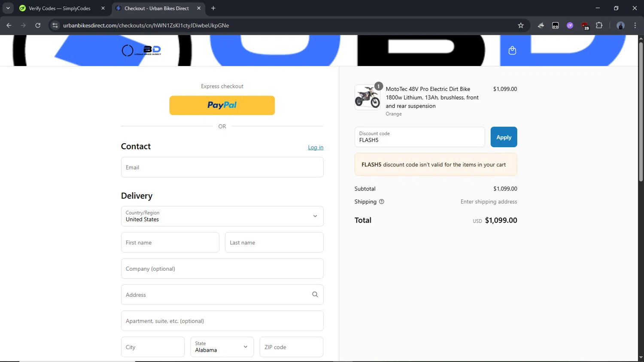Click the Subtotal label
The height and width of the screenshot is (362, 644).
(x=365, y=189)
